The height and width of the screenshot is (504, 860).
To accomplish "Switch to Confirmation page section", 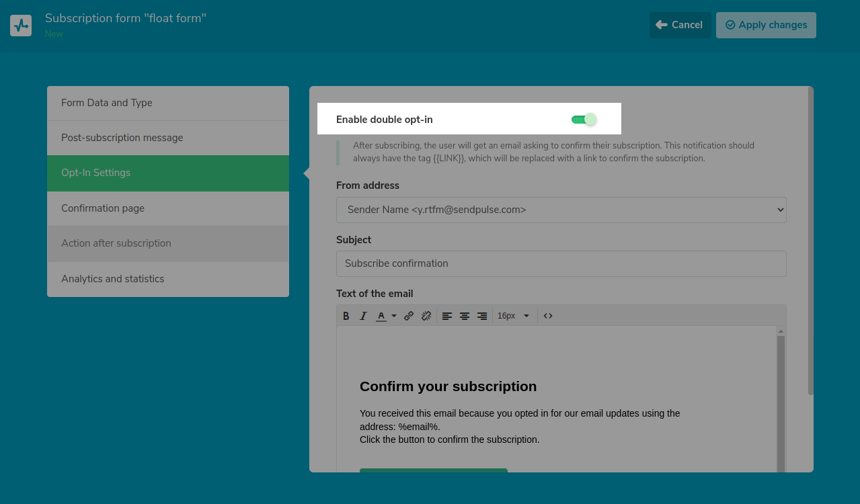I will coord(168,208).
